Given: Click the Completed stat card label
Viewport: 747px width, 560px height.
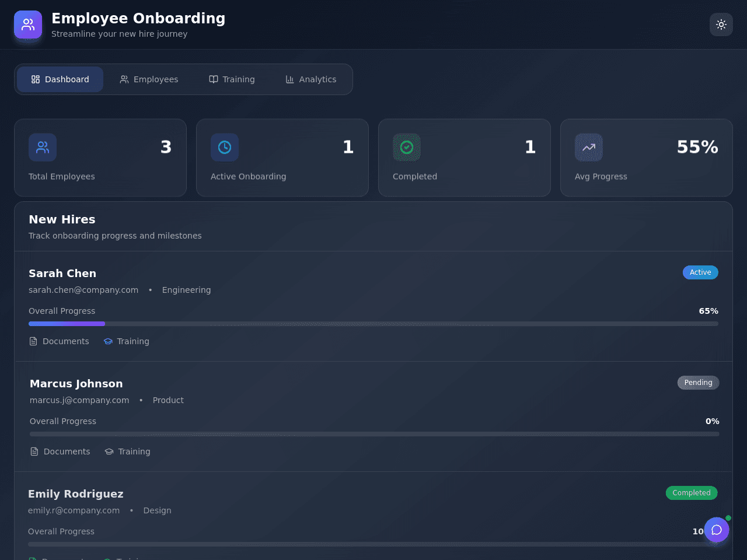Looking at the screenshot, I should click(415, 176).
